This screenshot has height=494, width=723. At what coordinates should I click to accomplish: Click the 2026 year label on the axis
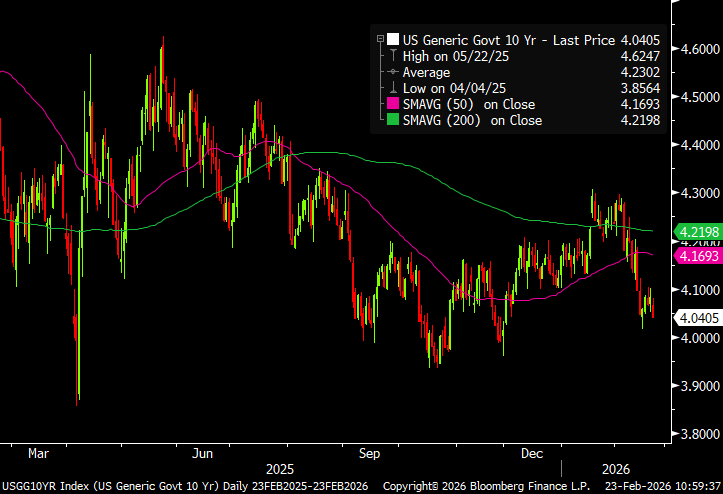pos(616,467)
